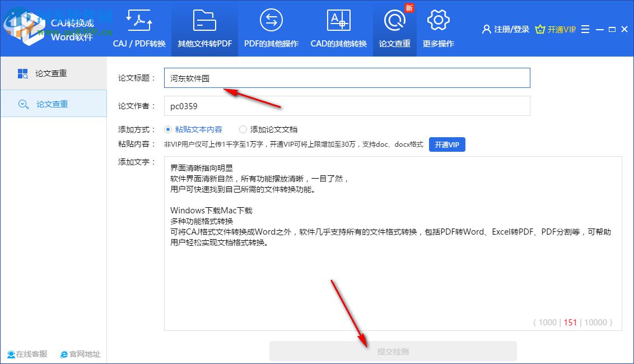Close the application window

[624, 29]
